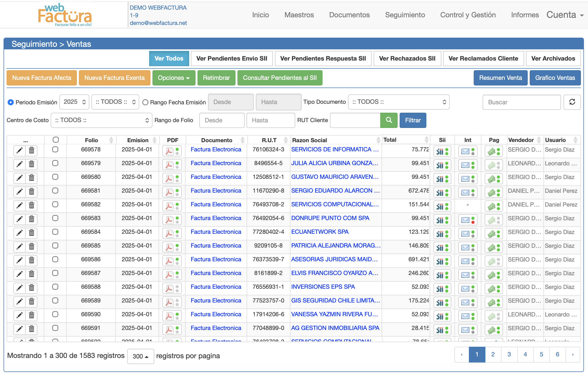
Task: Click the Nueva Factura Afecta button
Action: (x=41, y=78)
